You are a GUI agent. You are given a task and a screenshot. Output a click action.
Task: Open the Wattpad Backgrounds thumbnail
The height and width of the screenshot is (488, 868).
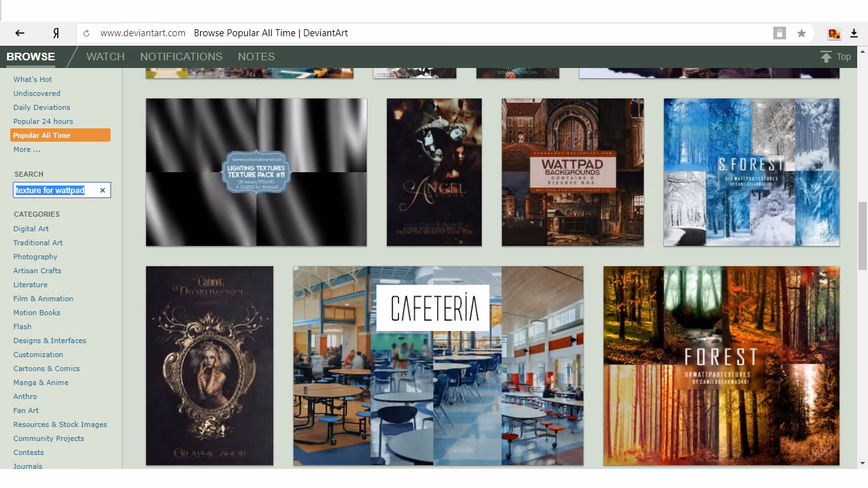pyautogui.click(x=573, y=172)
